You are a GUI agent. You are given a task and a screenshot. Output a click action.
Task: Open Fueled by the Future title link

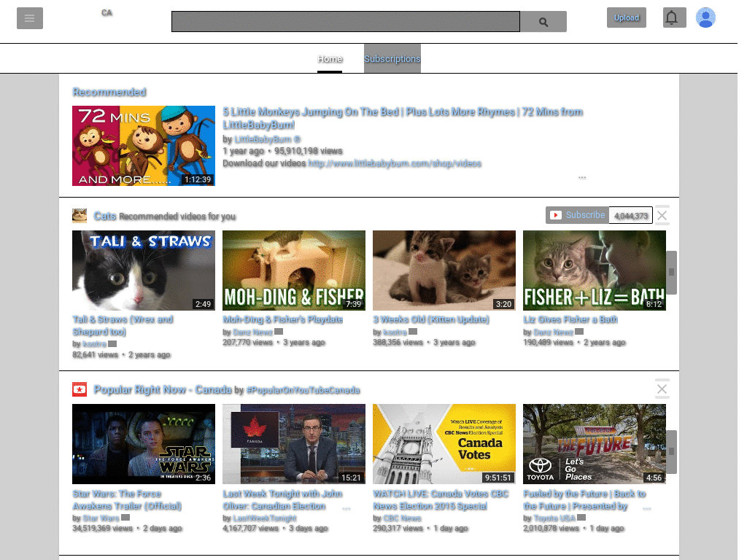(x=584, y=499)
